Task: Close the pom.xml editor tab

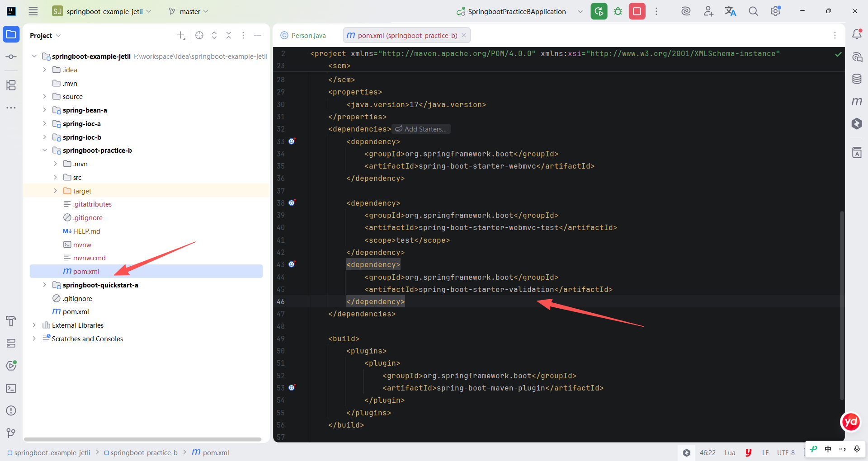Action: pos(463,35)
